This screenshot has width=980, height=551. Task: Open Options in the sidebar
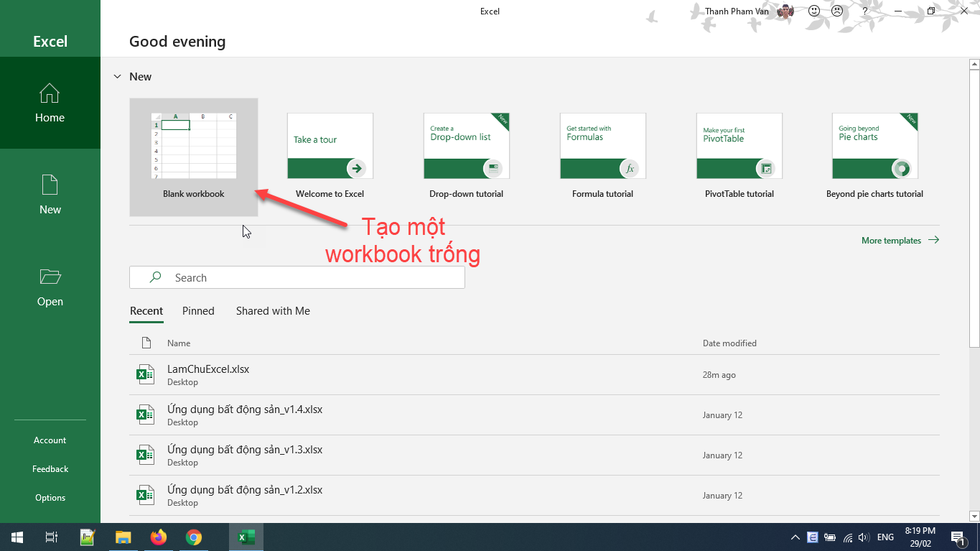coord(50,498)
